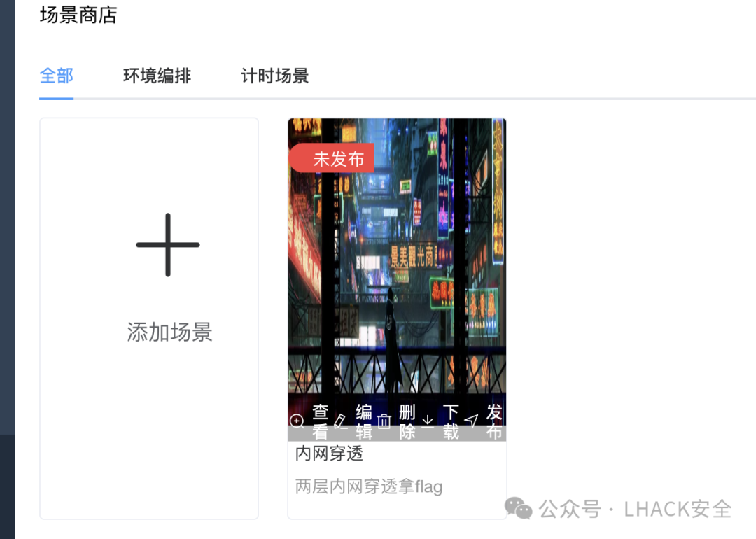Click the paper plane publish icon
The height and width of the screenshot is (539, 756).
[471, 421]
